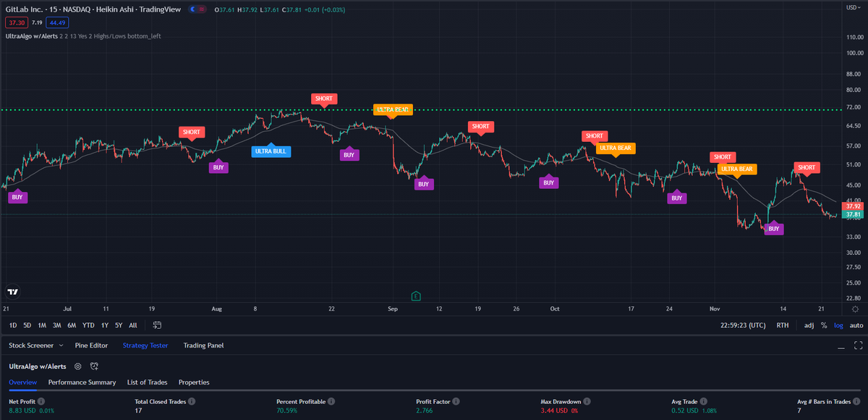Viewport: 868px width, 420px height.
Task: Open the USD currency dropdown
Action: 854,7
